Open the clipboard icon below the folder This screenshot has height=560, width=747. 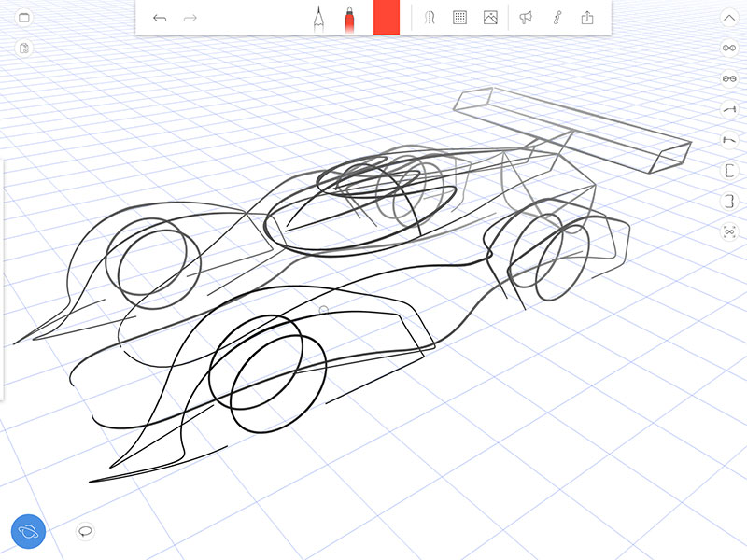pyautogui.click(x=24, y=47)
